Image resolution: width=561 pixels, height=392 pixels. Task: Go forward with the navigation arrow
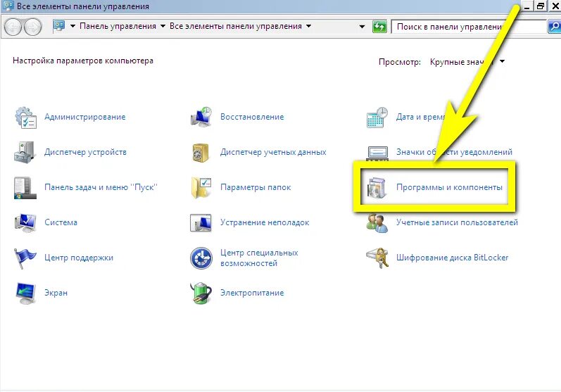click(33, 27)
